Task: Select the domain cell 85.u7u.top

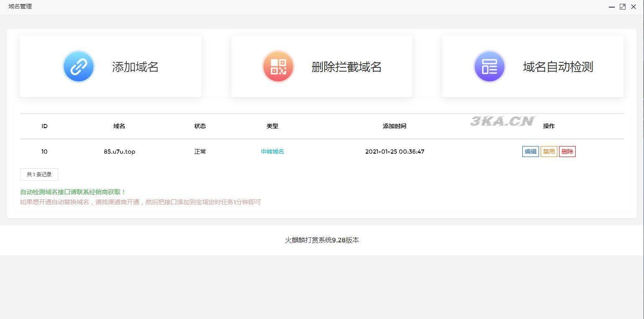Action: (x=120, y=152)
